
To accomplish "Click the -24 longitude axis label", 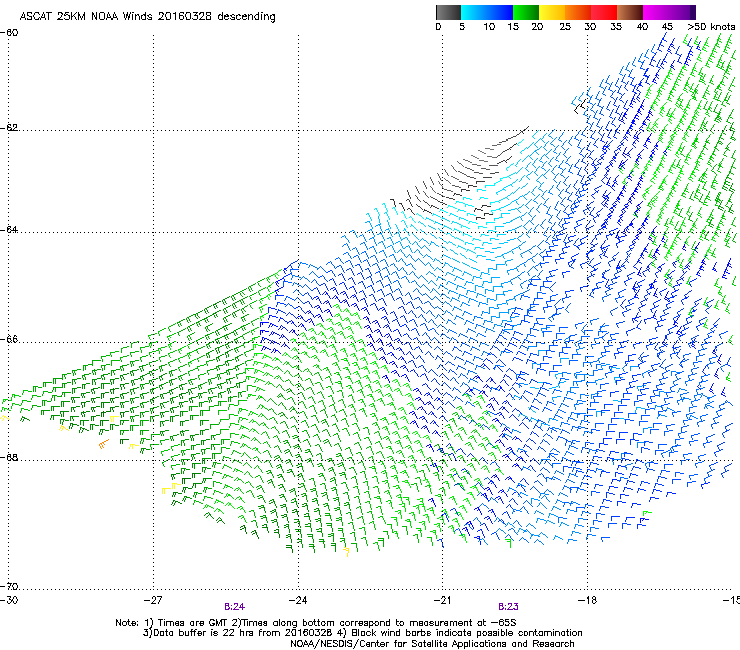I will (x=298, y=600).
